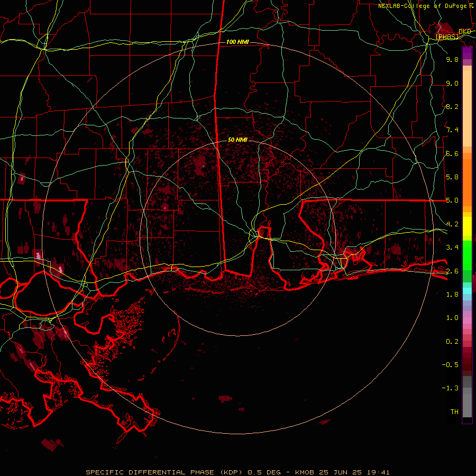
Task: Click the -0.5 value on the color scale
Action: pyautogui.click(x=450, y=365)
